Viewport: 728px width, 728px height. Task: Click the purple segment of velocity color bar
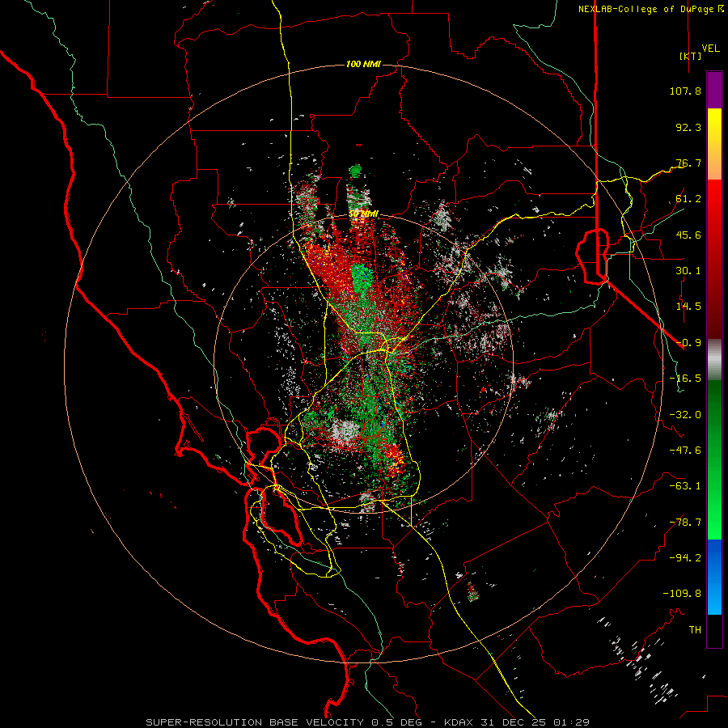714,90
